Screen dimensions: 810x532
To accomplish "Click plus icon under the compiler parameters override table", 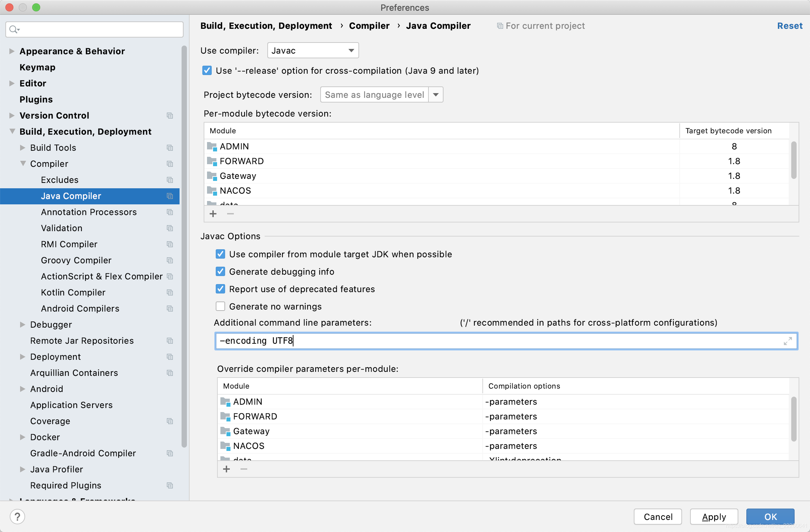I will point(226,469).
